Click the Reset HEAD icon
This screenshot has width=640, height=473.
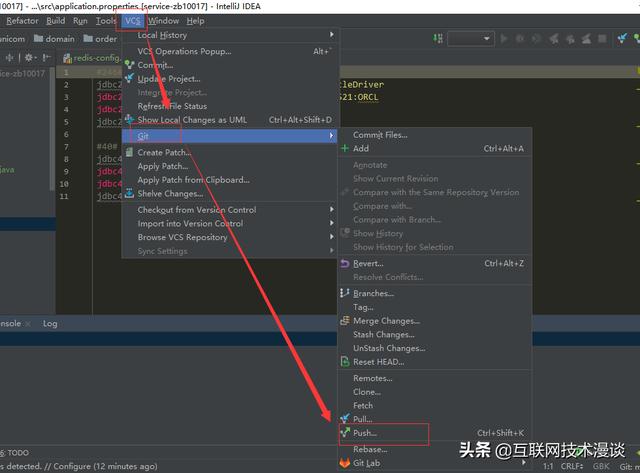coord(345,362)
